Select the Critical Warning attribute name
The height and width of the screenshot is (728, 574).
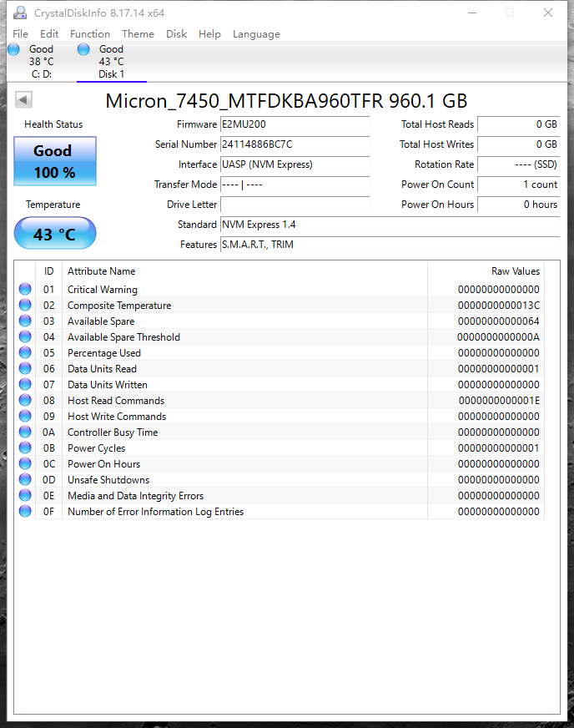[103, 290]
